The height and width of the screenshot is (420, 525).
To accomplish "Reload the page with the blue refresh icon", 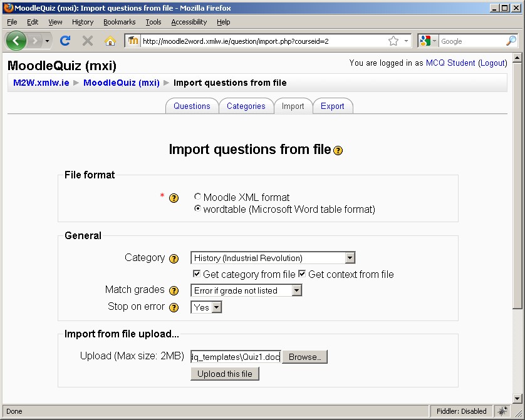I will pyautogui.click(x=65, y=41).
